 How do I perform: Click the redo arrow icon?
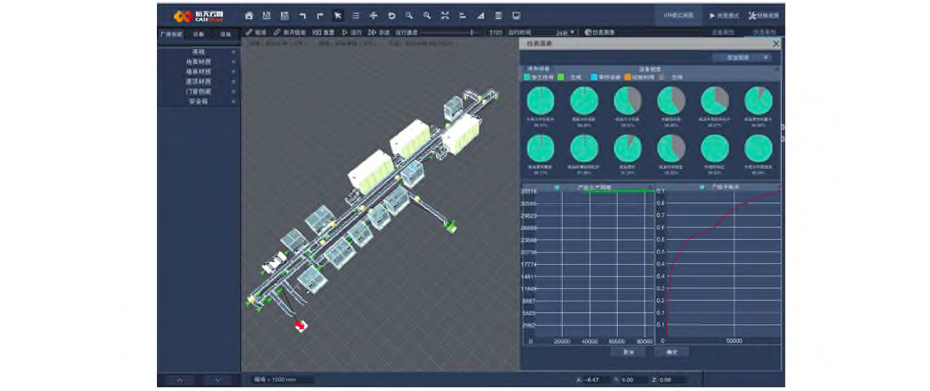[x=320, y=15]
